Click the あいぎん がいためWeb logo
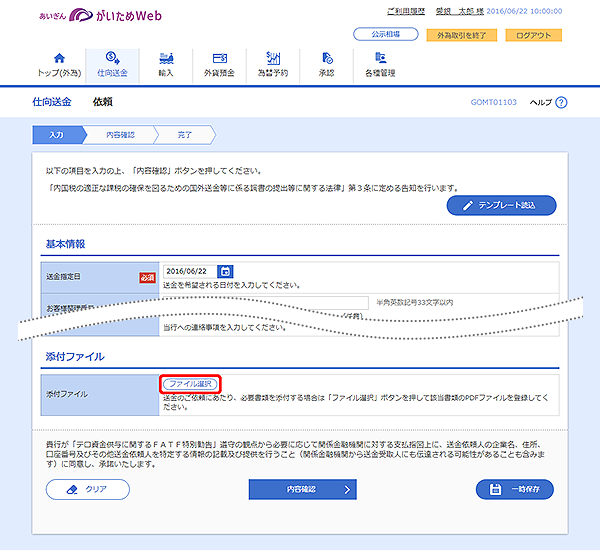Image resolution: width=600 pixels, height=550 pixels. (x=101, y=16)
